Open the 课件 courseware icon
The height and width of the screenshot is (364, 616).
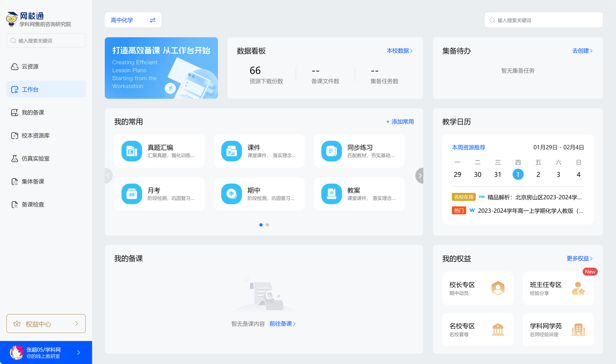[x=231, y=151]
